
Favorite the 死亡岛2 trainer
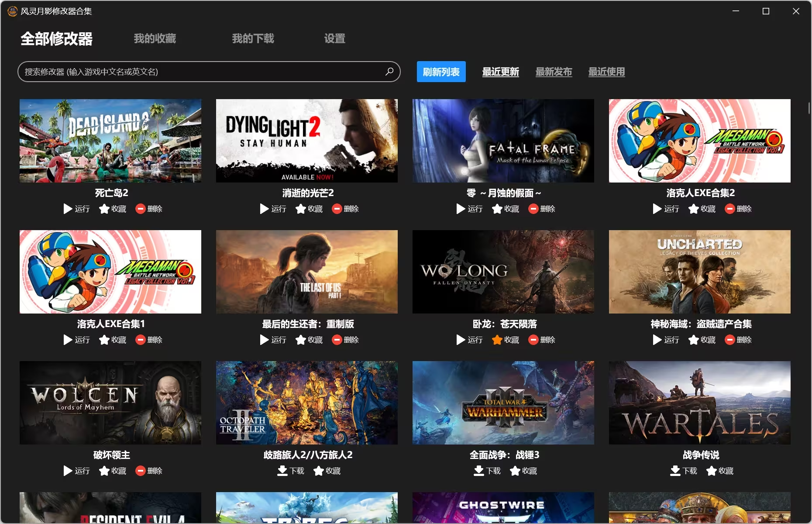113,209
